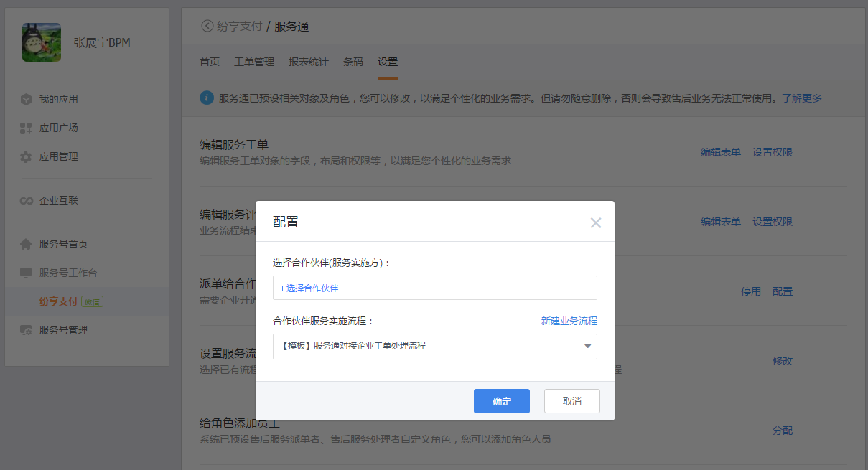Click the 我的应用 cube icon
Screen dimensions: 868x470
26,99
